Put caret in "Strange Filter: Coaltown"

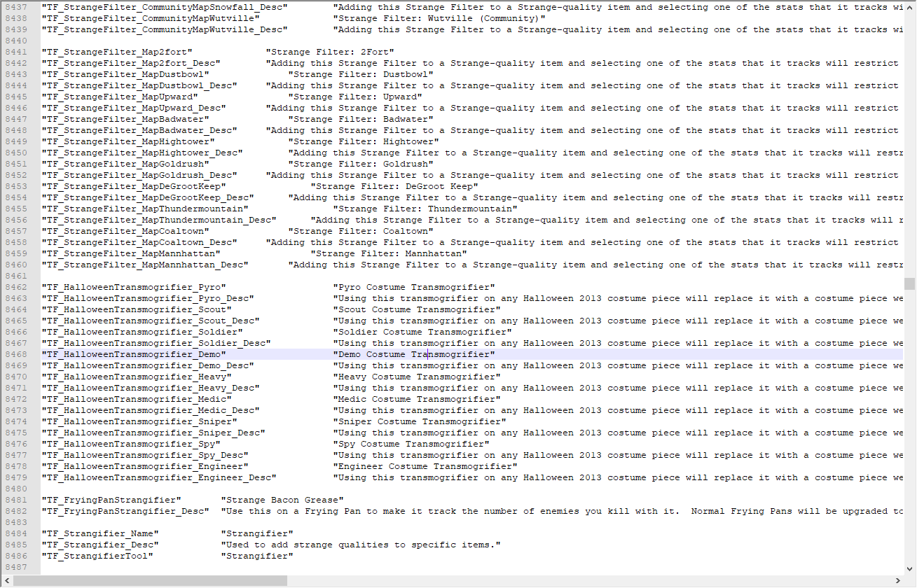point(361,231)
